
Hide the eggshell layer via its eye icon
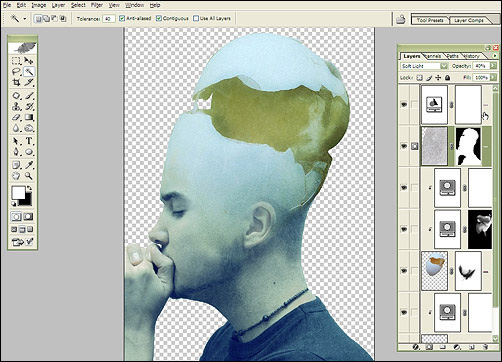(x=404, y=271)
